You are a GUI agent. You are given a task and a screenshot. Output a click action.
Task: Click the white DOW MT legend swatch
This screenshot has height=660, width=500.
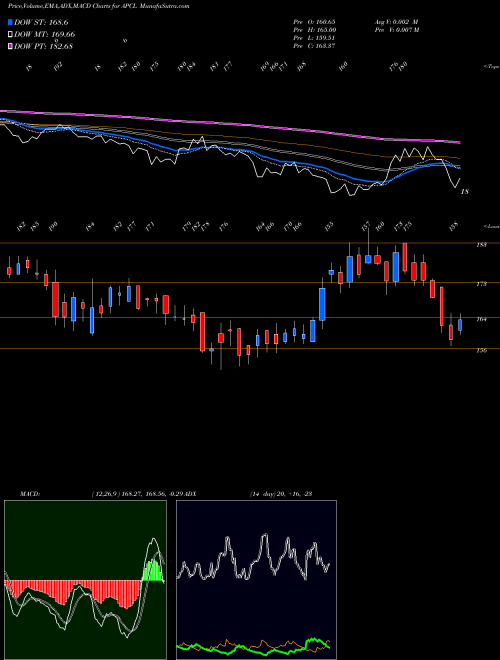(10, 34)
